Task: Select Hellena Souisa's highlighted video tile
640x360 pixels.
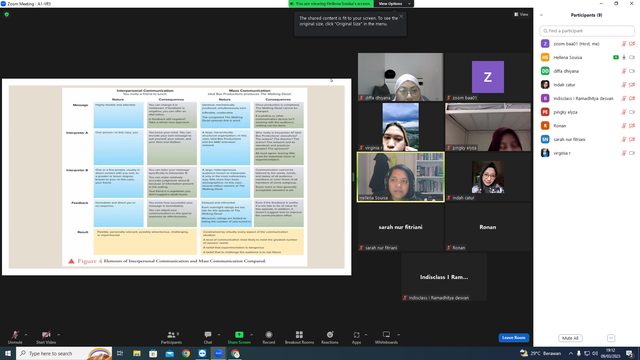Action: [x=400, y=177]
